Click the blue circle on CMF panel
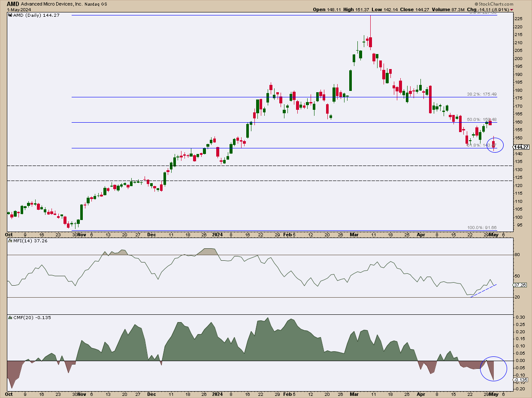The height and width of the screenshot is (398, 532). [494, 369]
